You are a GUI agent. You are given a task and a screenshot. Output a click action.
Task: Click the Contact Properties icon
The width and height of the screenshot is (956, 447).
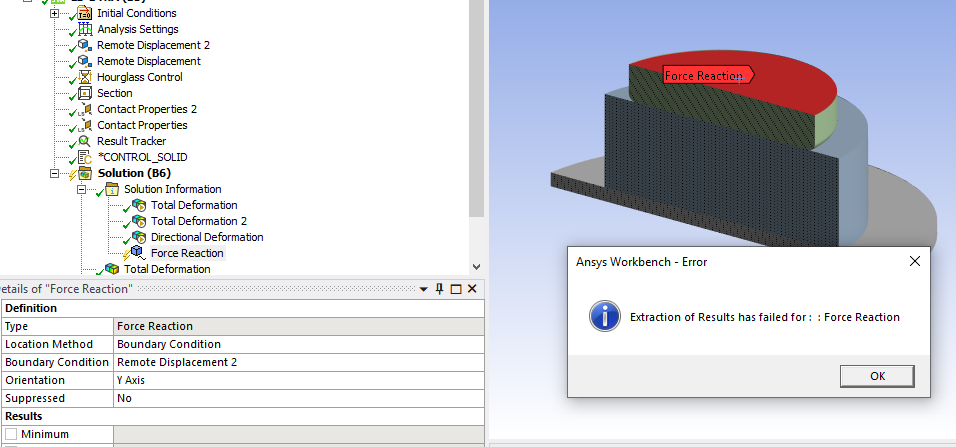point(84,125)
